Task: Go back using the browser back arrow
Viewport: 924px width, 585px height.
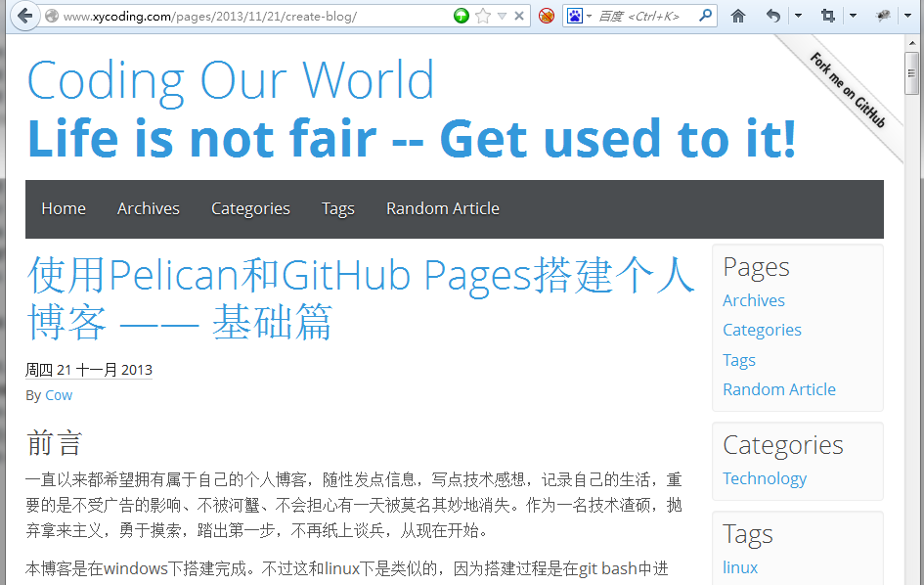Action: (x=24, y=16)
